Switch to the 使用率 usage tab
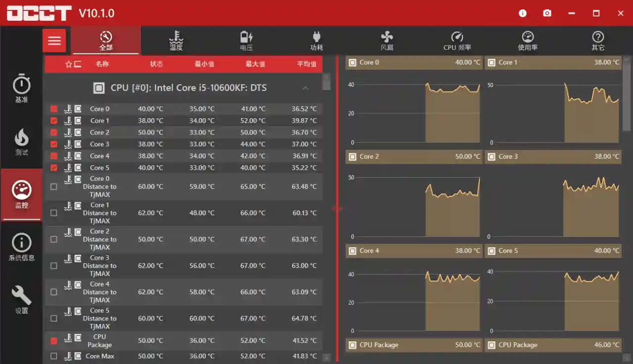This screenshot has height=364, width=633. [x=528, y=40]
